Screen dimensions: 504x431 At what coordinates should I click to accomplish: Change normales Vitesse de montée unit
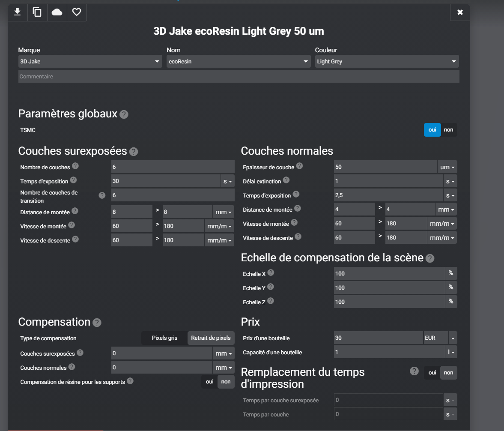[x=442, y=224]
